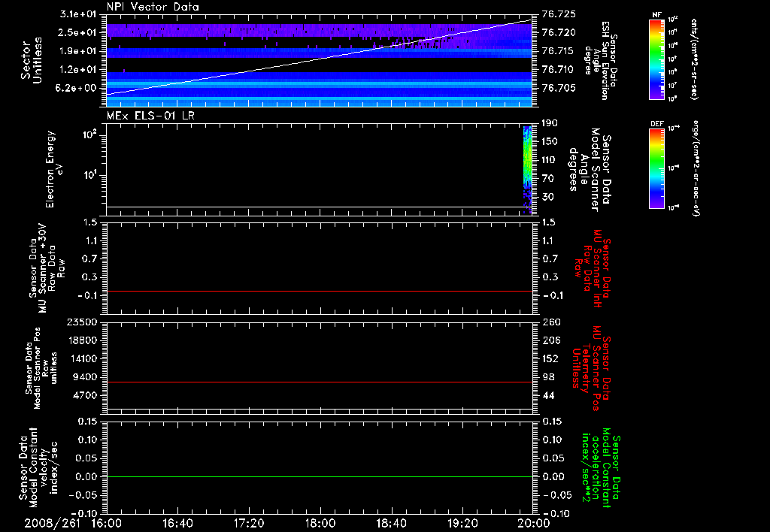This screenshot has width=770, height=532.
Task: Click the '1.2e+01' sector tick label
Action: 77,70
